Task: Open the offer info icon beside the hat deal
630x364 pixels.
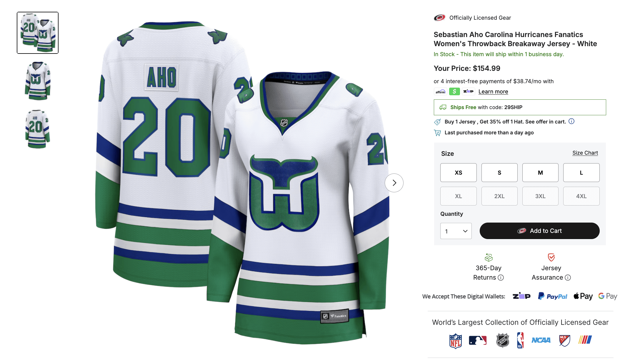Action: coord(571,121)
